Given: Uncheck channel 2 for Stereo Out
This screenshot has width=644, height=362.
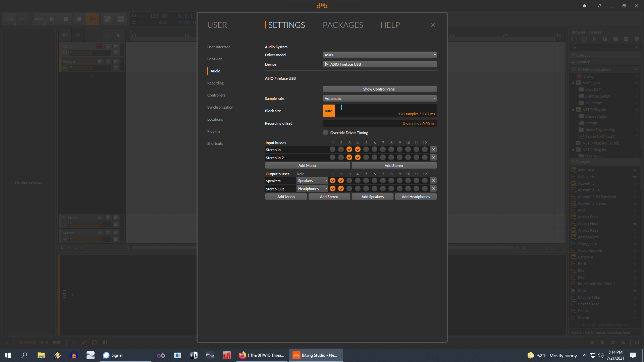Looking at the screenshot, I should click(x=341, y=189).
